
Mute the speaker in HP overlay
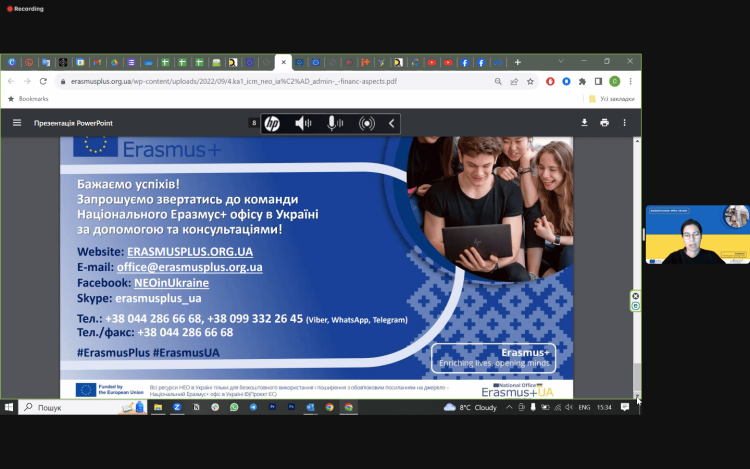click(x=303, y=123)
